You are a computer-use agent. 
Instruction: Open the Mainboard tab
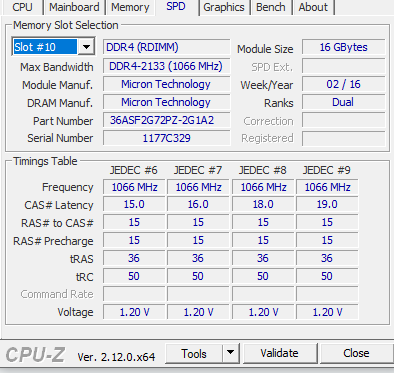coord(74,7)
